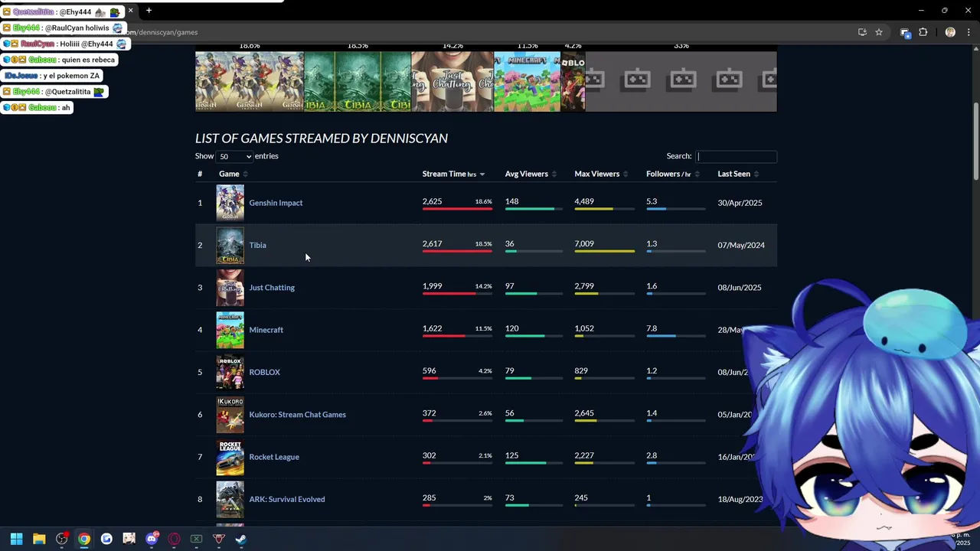Image resolution: width=980 pixels, height=551 pixels.
Task: Click the Genshin Impact cover thumbnail in the table
Action: pyautogui.click(x=230, y=203)
